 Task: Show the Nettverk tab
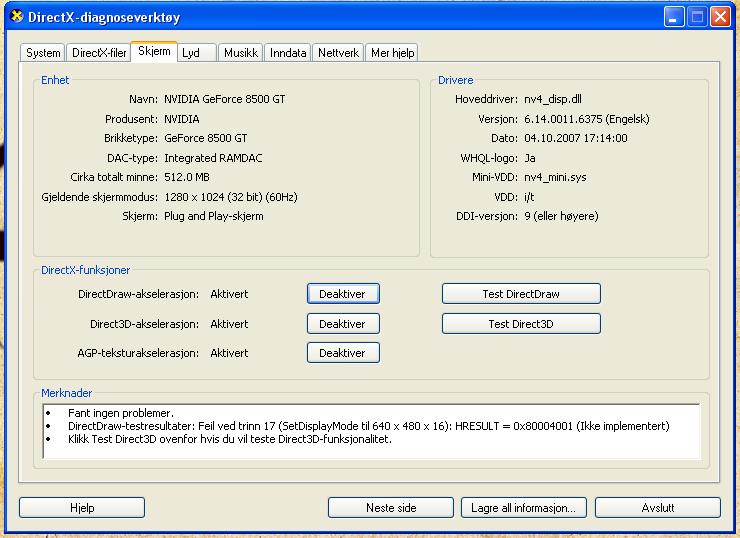coord(338,53)
